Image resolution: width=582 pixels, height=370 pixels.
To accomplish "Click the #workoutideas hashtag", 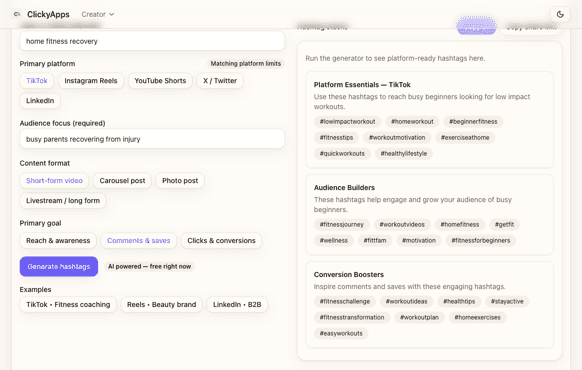I will pyautogui.click(x=406, y=301).
